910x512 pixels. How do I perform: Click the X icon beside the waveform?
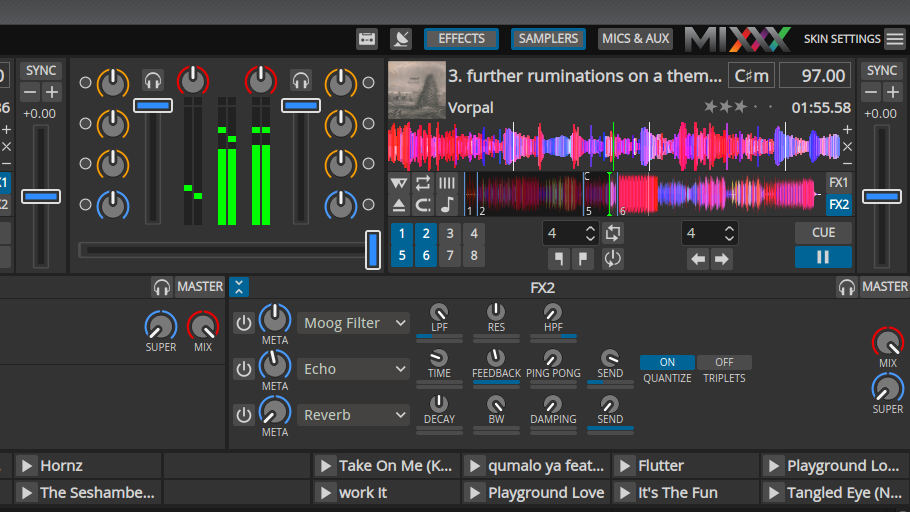pos(847,147)
